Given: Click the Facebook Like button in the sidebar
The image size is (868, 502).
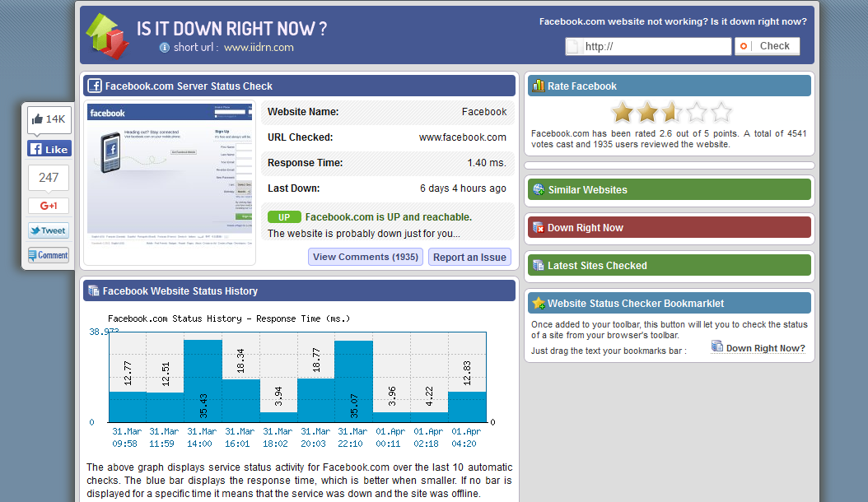Looking at the screenshot, I should (49, 149).
